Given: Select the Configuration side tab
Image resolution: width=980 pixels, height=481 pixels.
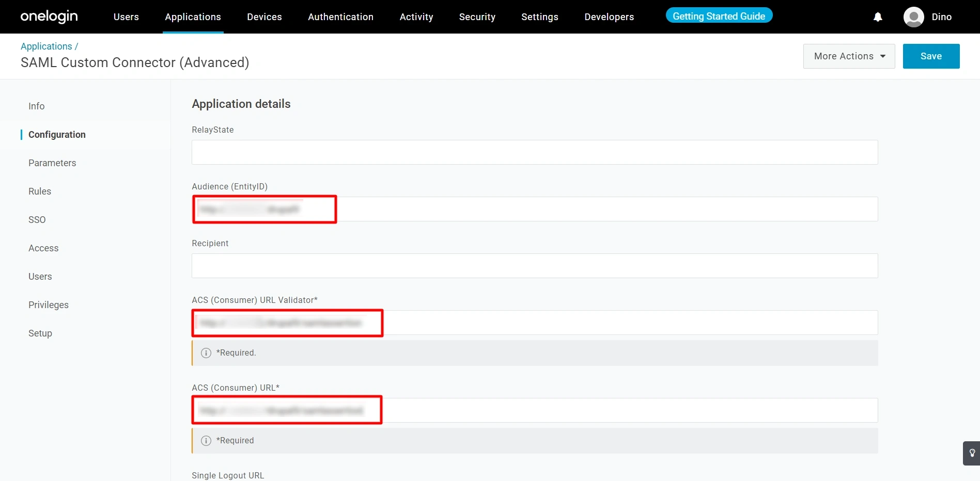Looking at the screenshot, I should (x=57, y=135).
